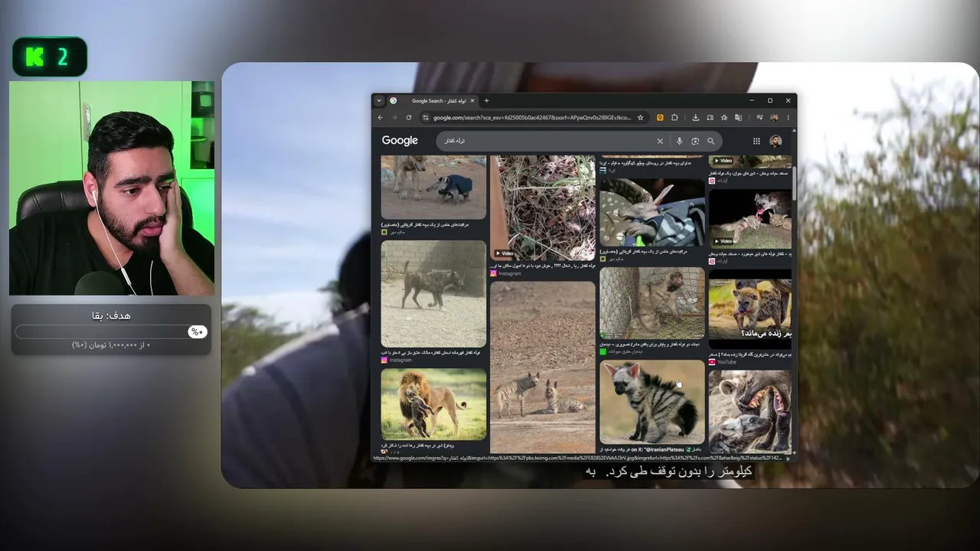
Task: Open hyena and cats night video thumbnail
Action: pyautogui.click(x=750, y=218)
